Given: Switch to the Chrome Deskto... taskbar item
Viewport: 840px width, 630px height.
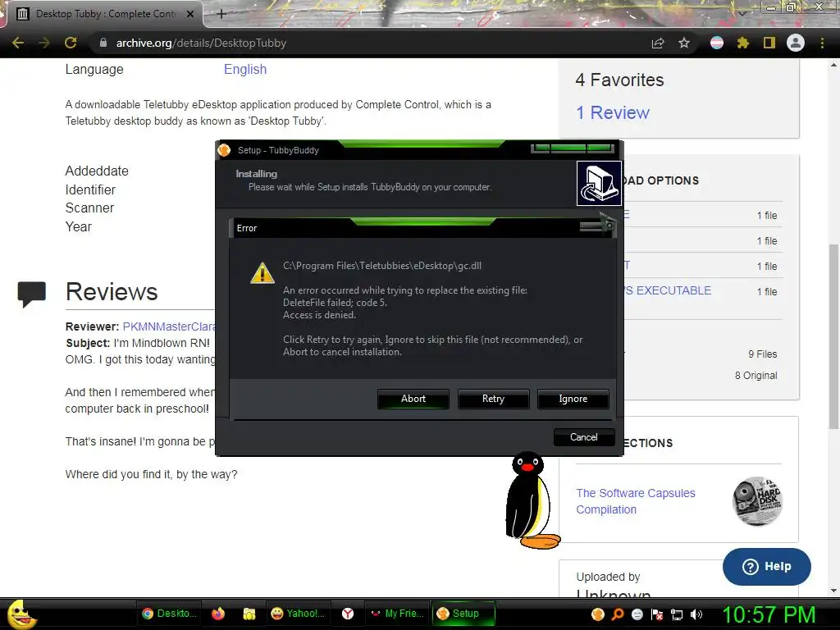Looking at the screenshot, I should point(168,614).
